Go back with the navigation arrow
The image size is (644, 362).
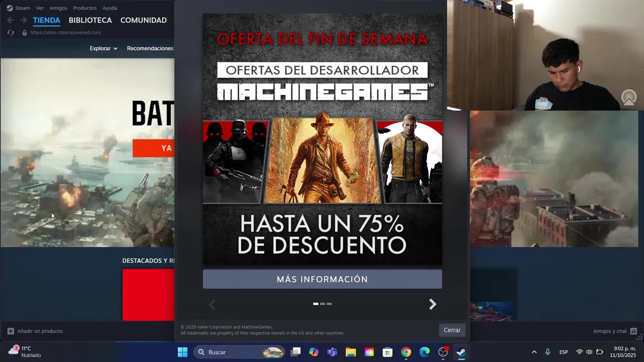pos(11,20)
